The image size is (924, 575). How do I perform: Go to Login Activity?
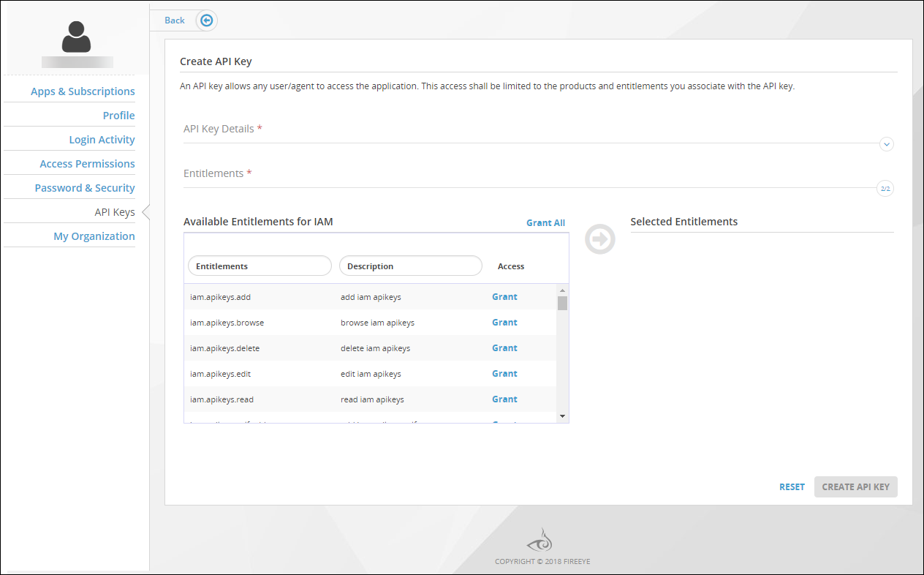(x=102, y=140)
